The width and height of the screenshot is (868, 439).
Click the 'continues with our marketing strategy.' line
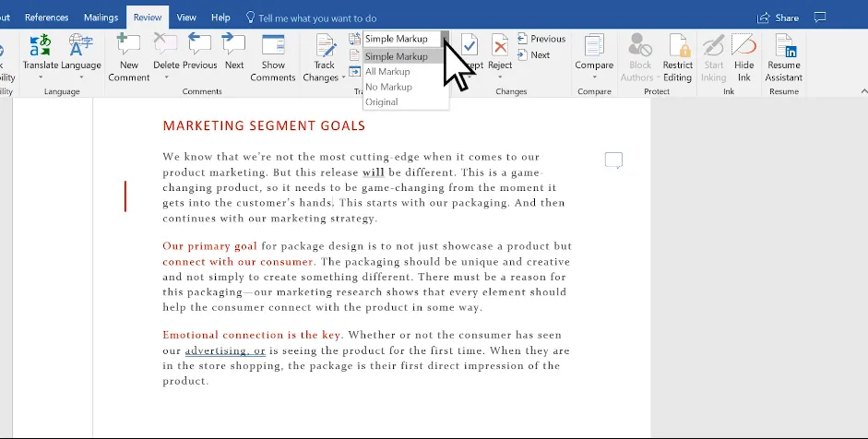pyautogui.click(x=270, y=218)
